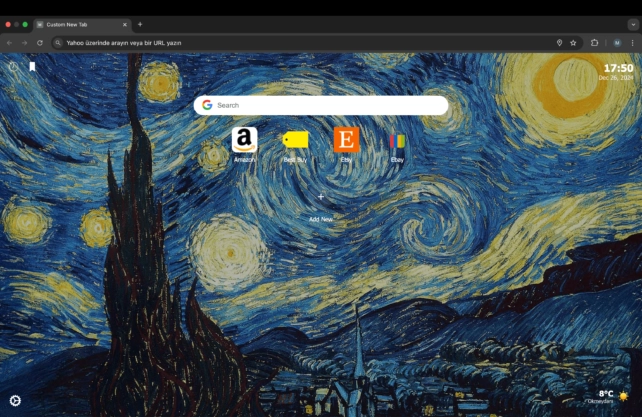Click the location pin icon in the address bar

[559, 43]
